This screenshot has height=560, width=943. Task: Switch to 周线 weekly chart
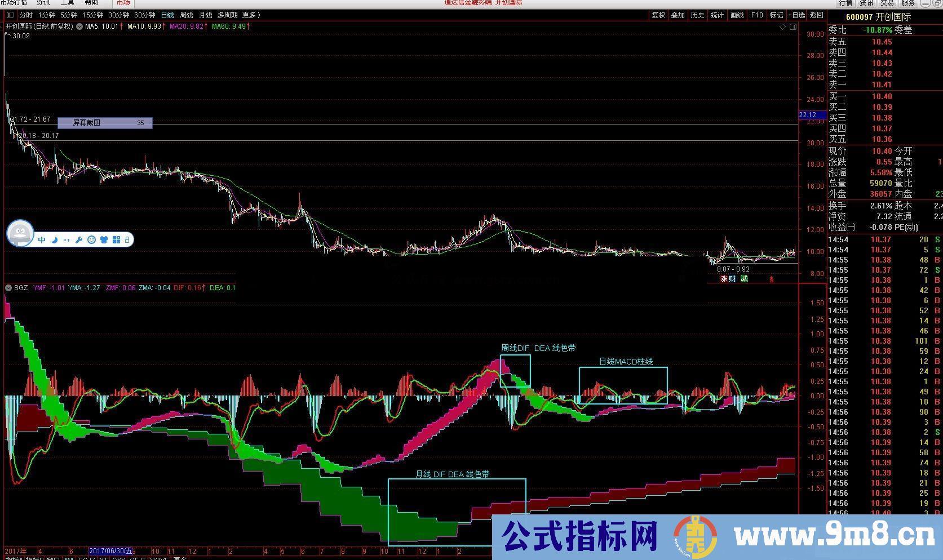click(186, 15)
